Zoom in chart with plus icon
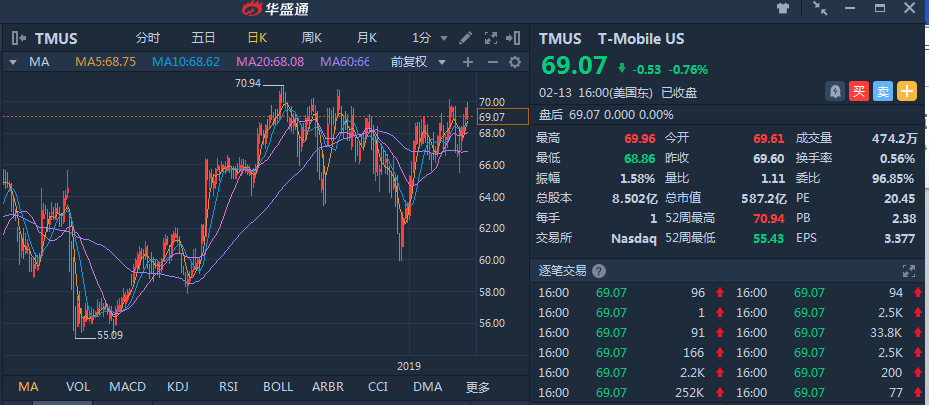The height and width of the screenshot is (405, 929). (467, 62)
